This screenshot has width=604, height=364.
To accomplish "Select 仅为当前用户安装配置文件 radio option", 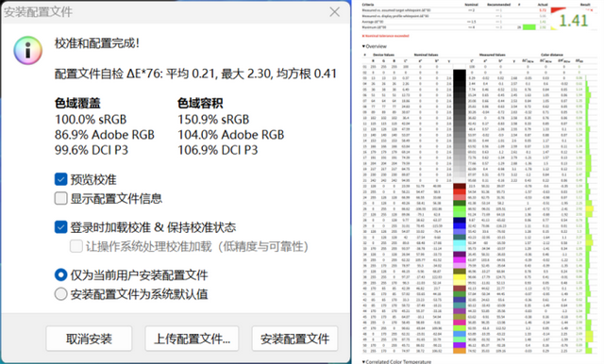I will [60, 274].
